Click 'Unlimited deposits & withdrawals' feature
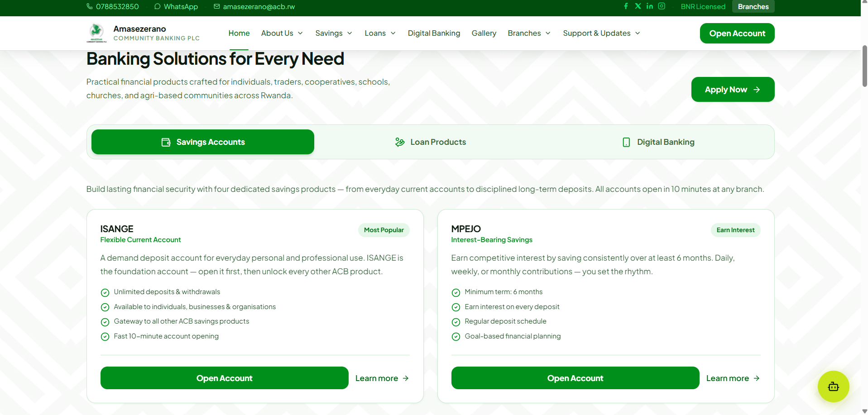Screen dimensions: 868x415 (167, 292)
